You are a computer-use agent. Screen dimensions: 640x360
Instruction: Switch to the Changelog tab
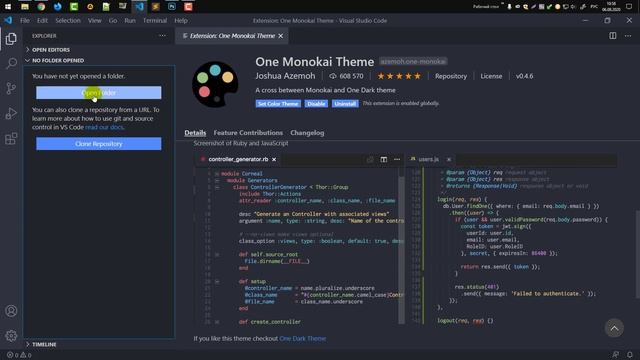(307, 133)
